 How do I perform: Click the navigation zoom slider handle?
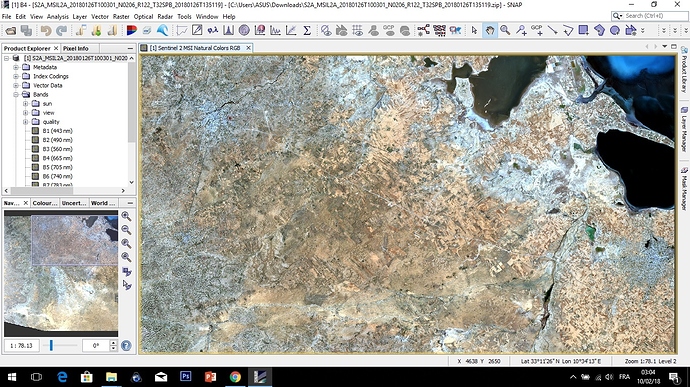tap(51, 346)
